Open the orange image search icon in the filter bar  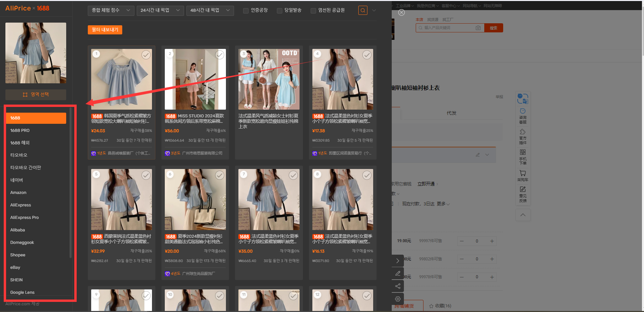click(363, 10)
